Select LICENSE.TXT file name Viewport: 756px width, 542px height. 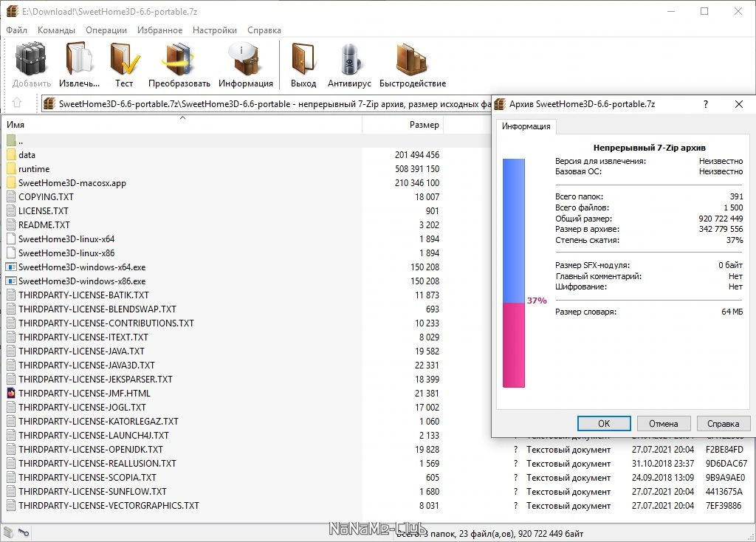(43, 210)
